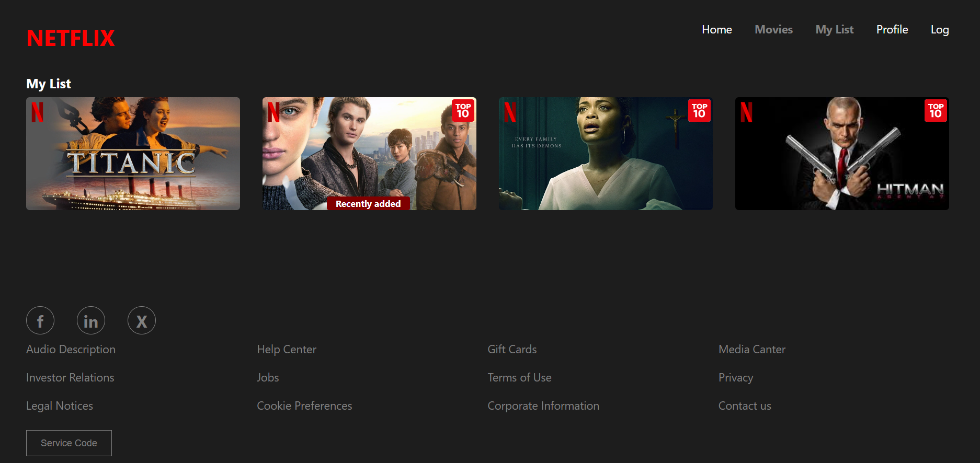Open the Titanic movie thumbnail
The width and height of the screenshot is (980, 463).
133,154
